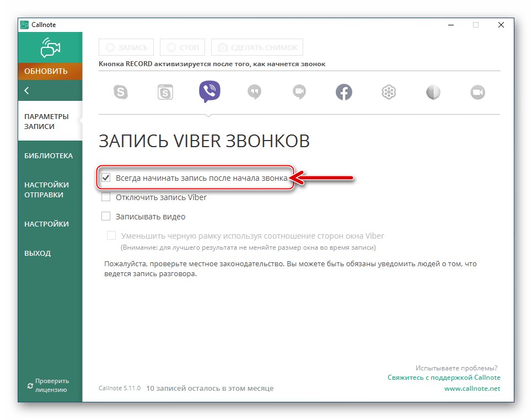Select the Zoom camera icon
The height and width of the screenshot is (420, 532).
pos(478,92)
